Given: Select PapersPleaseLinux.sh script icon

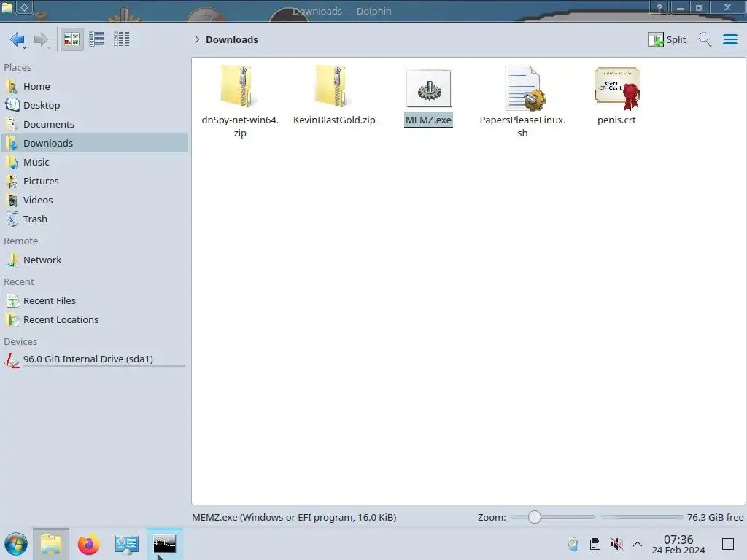Looking at the screenshot, I should pyautogui.click(x=524, y=88).
